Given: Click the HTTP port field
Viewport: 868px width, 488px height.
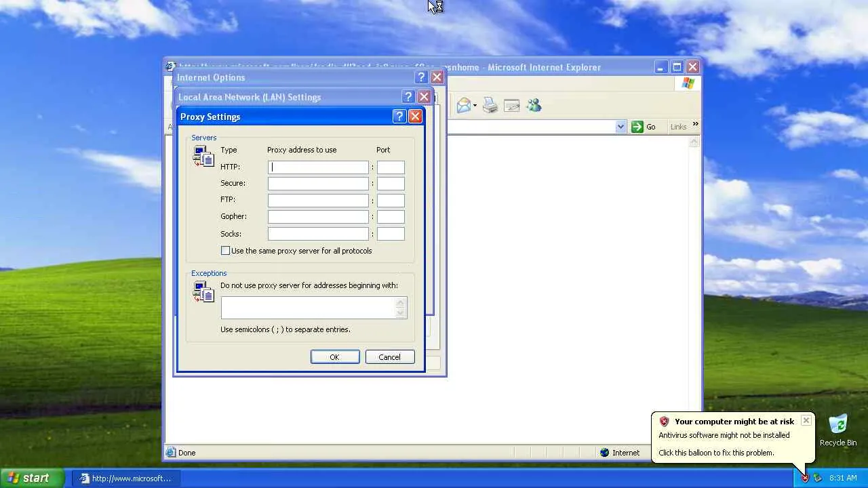Looking at the screenshot, I should click(391, 167).
